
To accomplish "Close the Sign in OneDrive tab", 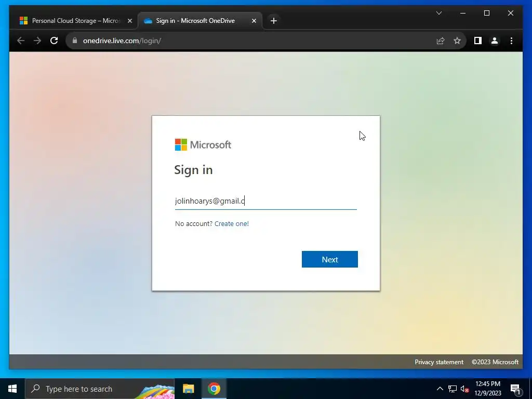I will 254,21.
